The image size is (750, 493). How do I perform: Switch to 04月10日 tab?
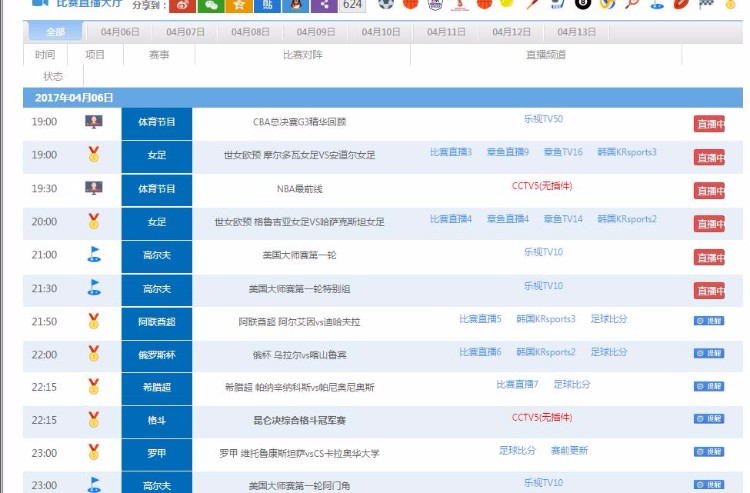[381, 32]
